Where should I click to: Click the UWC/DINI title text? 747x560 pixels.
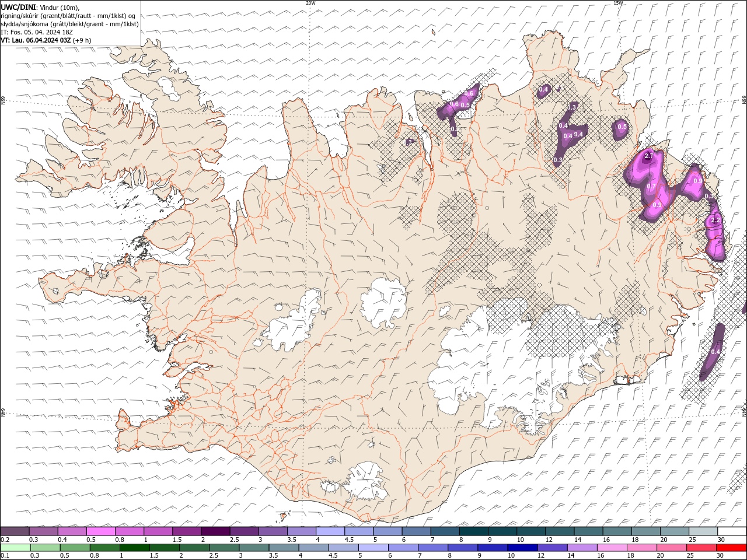pos(18,7)
